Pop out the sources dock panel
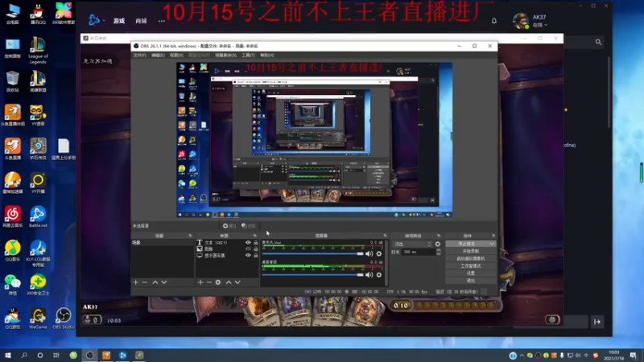 coord(255,236)
